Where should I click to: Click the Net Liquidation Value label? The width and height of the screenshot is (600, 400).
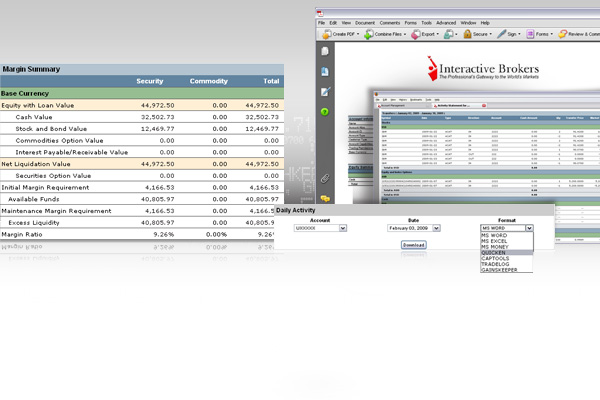[x=36, y=164]
